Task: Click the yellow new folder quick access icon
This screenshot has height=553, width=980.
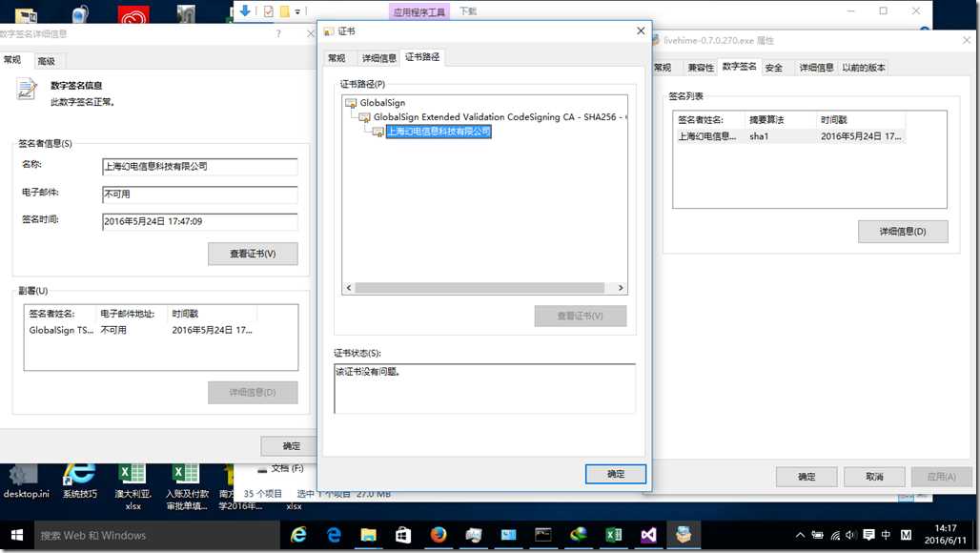Action: click(x=284, y=11)
